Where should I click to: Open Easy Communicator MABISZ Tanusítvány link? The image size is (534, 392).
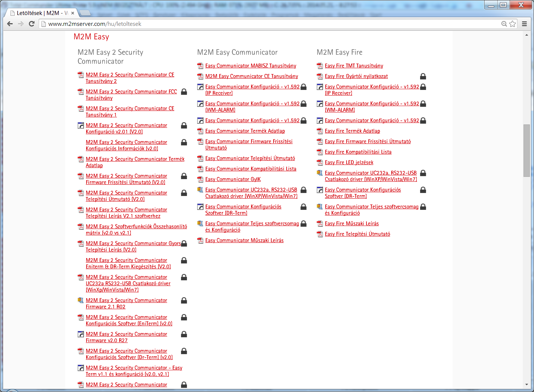tap(251, 66)
